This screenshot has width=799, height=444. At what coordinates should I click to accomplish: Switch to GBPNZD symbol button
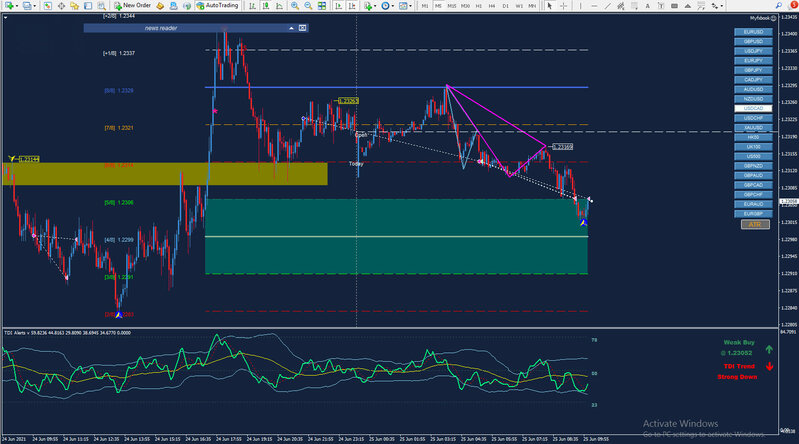753,166
